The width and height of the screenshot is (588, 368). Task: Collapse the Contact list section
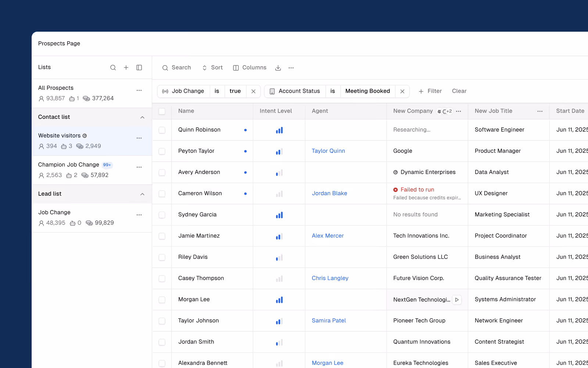(x=143, y=117)
